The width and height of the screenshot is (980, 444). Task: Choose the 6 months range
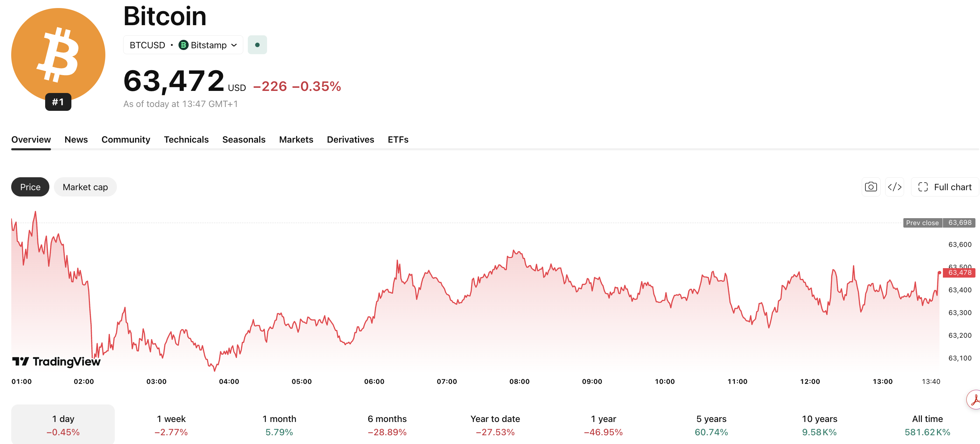387,425
